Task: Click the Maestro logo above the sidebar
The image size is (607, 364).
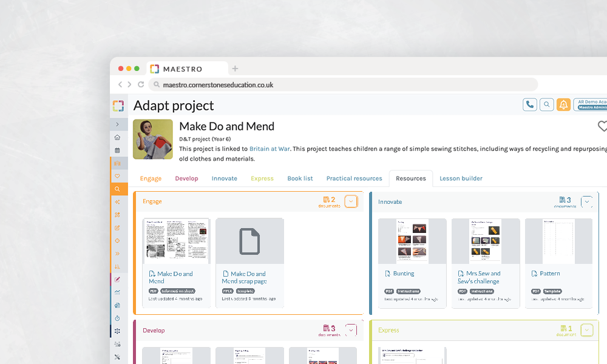Action: tap(118, 106)
